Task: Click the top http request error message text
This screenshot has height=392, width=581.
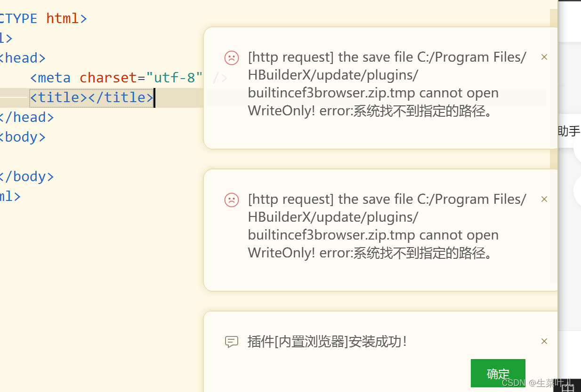Action: 387,84
